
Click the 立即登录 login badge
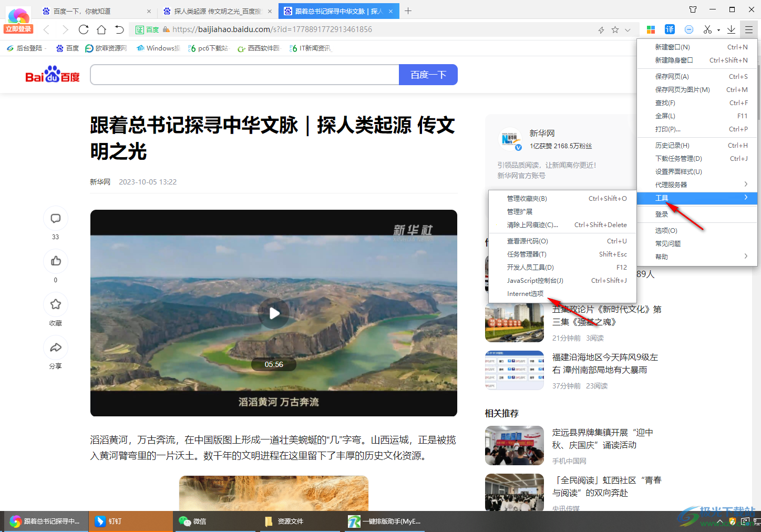pos(18,29)
